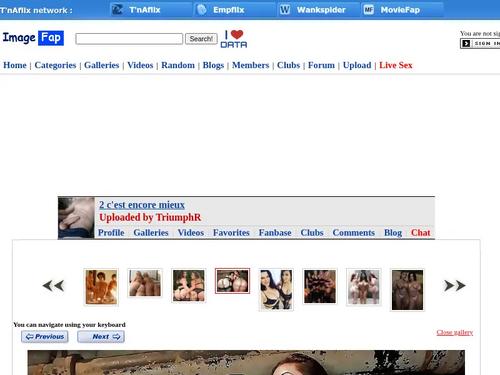Select Random in the navigation bar
The height and width of the screenshot is (375, 500).
click(x=178, y=65)
